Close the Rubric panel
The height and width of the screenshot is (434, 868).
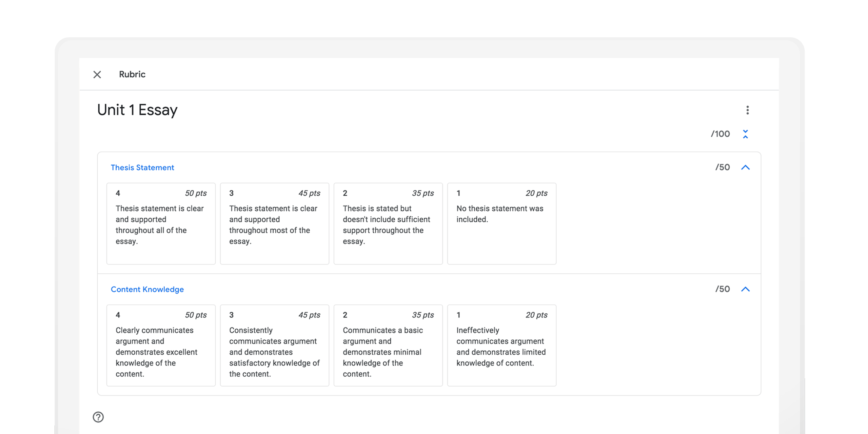click(97, 74)
